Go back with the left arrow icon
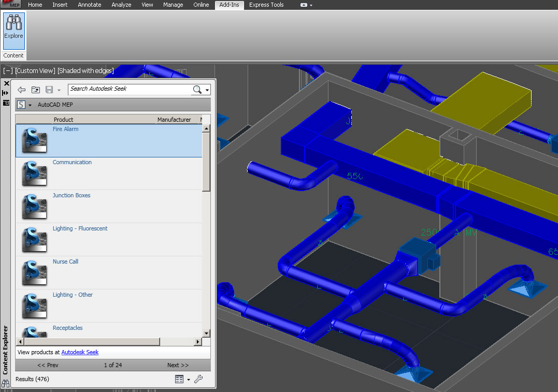Viewport: 558px width, 392px height. click(x=21, y=90)
